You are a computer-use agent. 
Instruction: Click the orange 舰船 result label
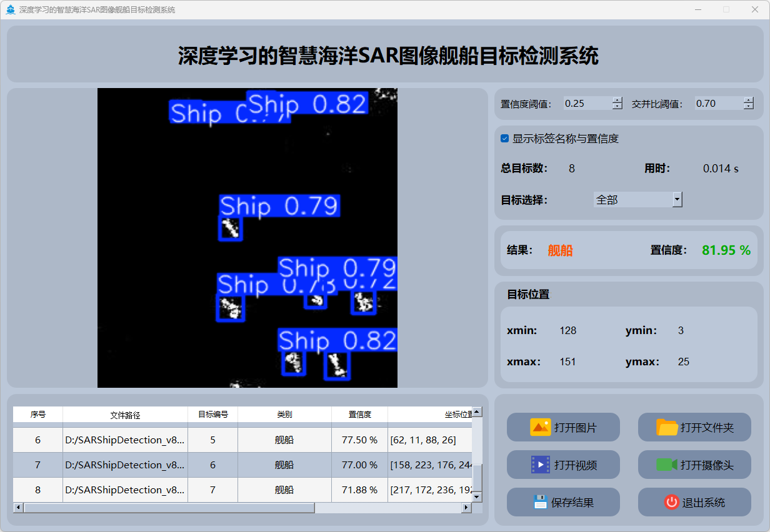(561, 250)
